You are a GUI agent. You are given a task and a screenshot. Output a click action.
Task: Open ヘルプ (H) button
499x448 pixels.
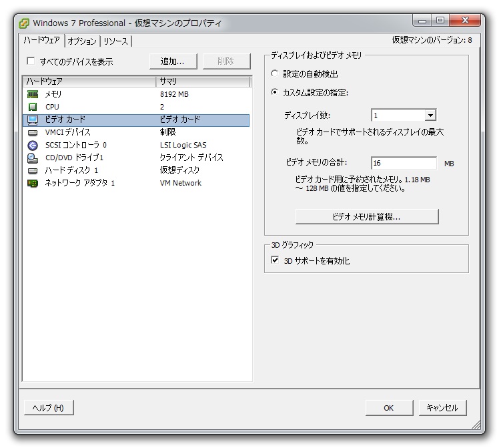[49, 407]
